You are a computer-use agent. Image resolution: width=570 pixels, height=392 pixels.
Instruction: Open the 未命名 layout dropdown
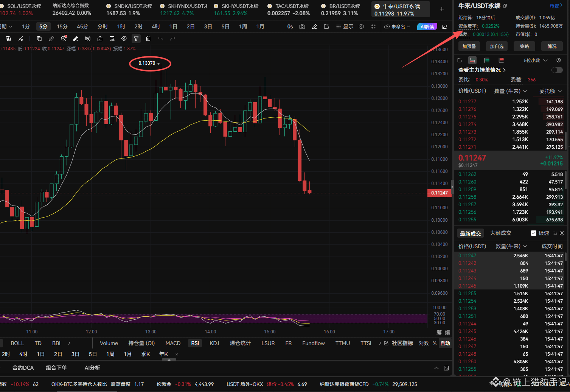tap(397, 26)
